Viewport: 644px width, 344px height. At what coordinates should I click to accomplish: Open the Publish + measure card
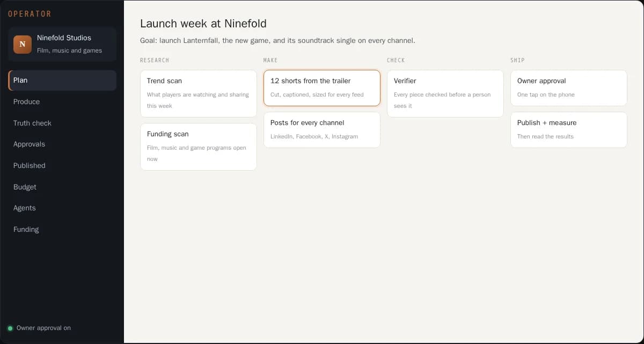pyautogui.click(x=569, y=130)
